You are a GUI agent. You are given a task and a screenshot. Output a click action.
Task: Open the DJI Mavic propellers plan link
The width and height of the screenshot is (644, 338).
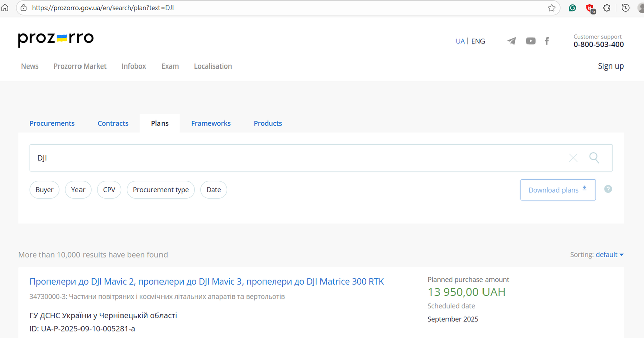point(207,281)
